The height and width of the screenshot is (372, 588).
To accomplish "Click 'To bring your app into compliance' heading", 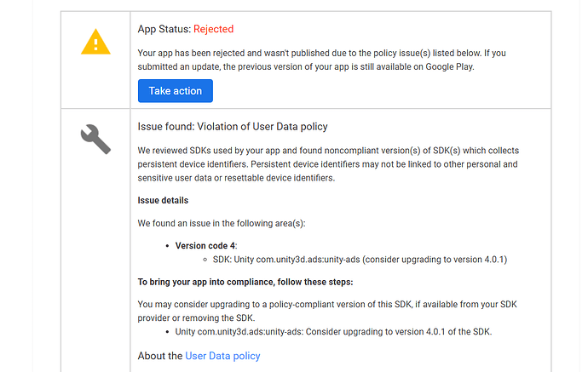I will [245, 282].
